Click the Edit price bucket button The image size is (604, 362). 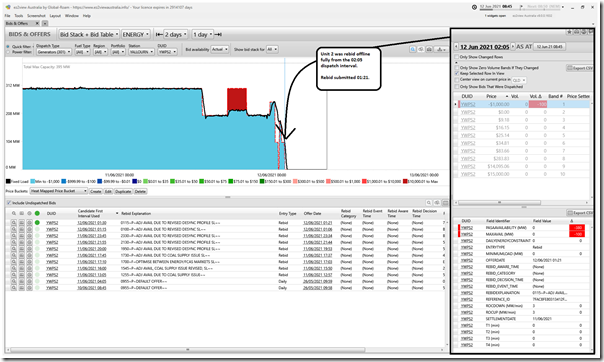point(108,191)
